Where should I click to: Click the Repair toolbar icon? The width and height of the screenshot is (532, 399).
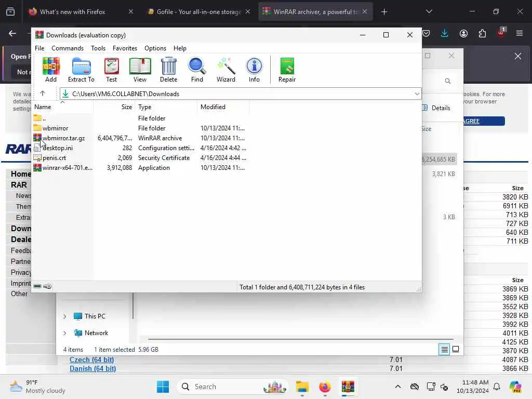[287, 70]
